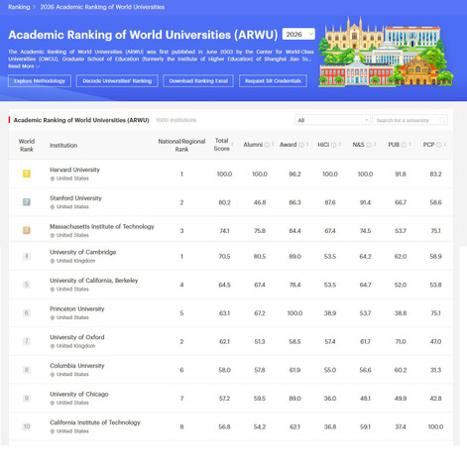The image size is (467, 476).
Task: Click gold rank 1 badge
Action: point(27,174)
